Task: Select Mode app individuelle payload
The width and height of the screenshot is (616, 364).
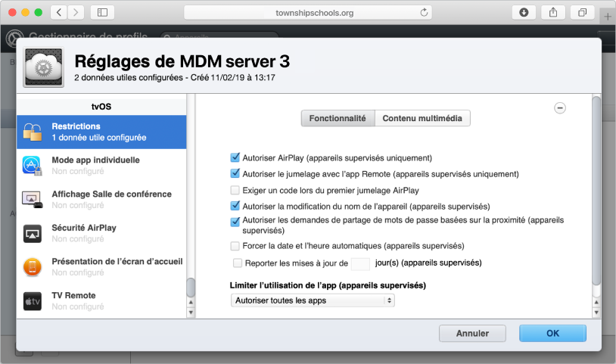Action: tap(101, 166)
